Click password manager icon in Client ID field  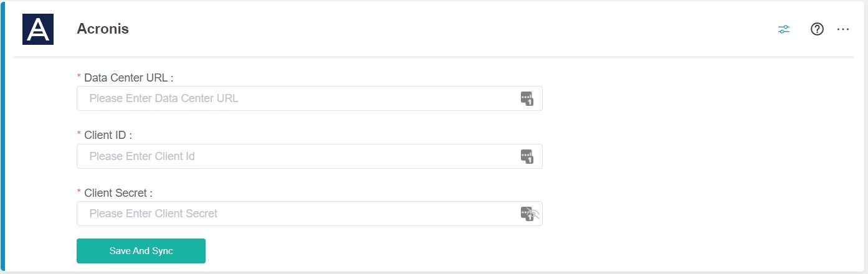pos(527,156)
